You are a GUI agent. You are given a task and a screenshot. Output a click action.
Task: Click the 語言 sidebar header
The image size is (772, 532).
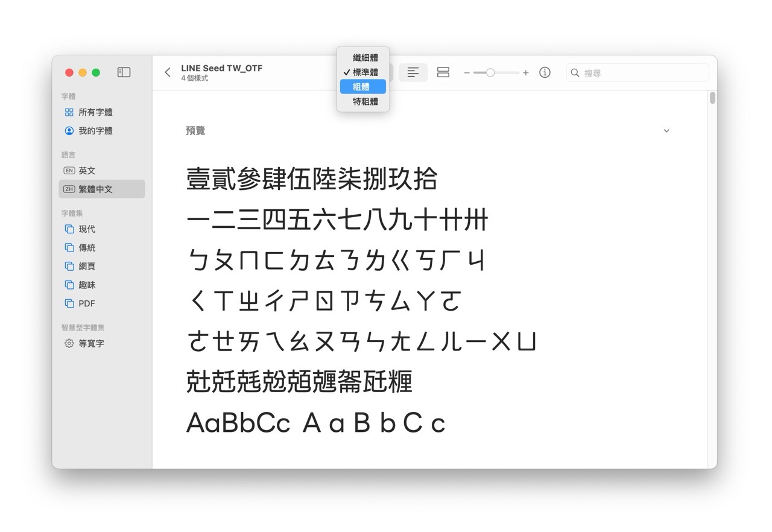tap(69, 155)
